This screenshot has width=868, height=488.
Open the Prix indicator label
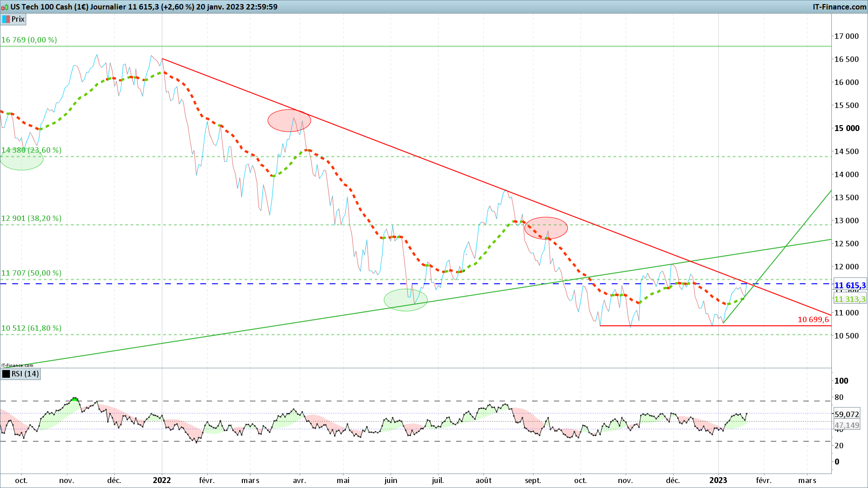coord(18,19)
